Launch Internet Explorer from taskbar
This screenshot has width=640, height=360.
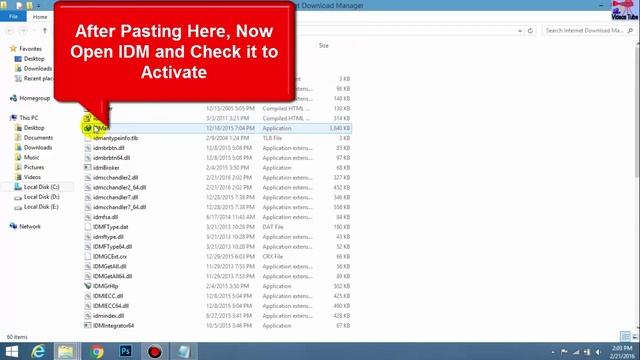click(38, 351)
